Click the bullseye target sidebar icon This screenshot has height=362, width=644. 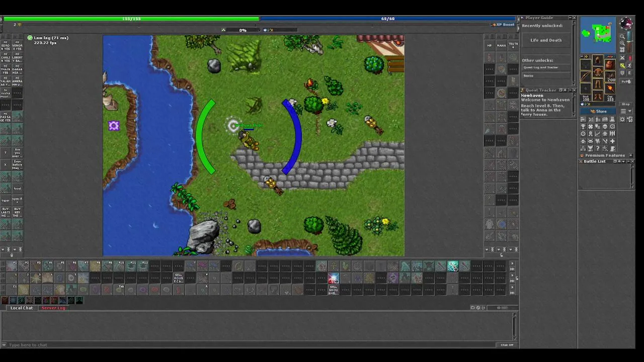pyautogui.click(x=583, y=134)
